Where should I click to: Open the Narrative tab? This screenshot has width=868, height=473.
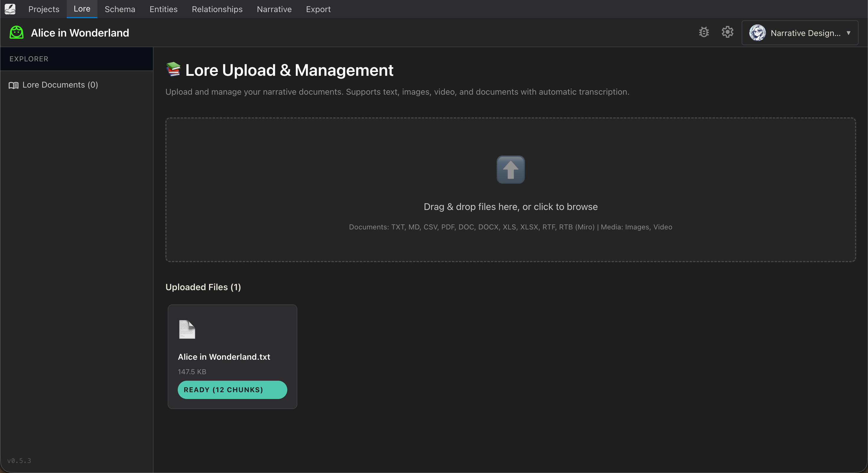click(x=274, y=9)
